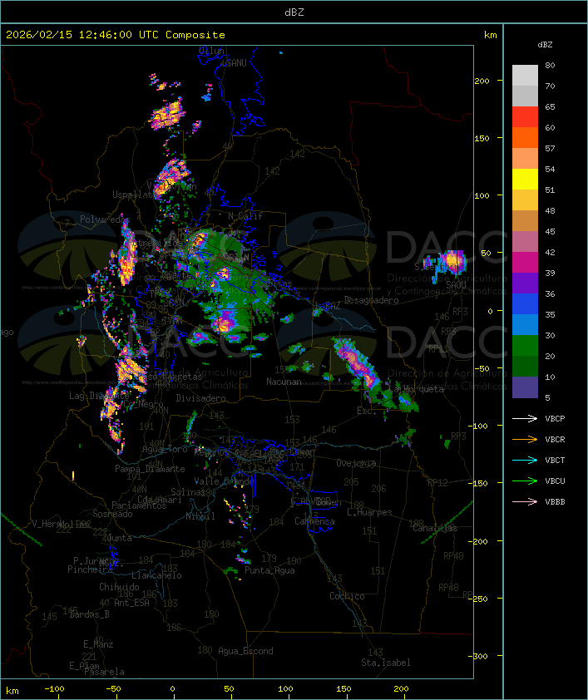Click the Agua_Escond place label

(x=245, y=651)
